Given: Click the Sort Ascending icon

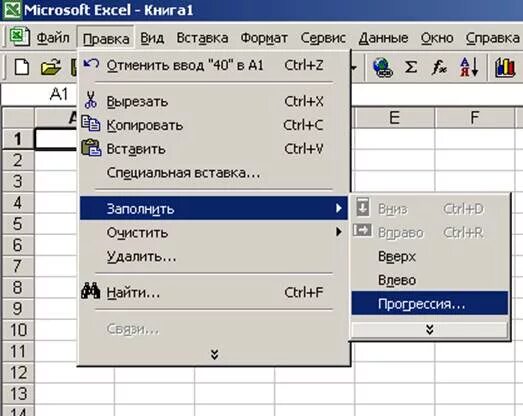Looking at the screenshot, I should click(x=469, y=67).
